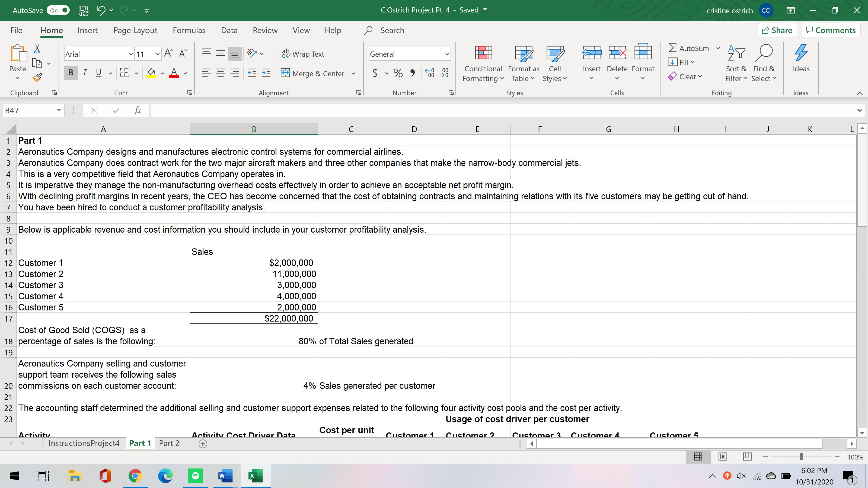Click the Format Painter brush icon
Image resolution: width=868 pixels, height=488 pixels.
pyautogui.click(x=37, y=78)
